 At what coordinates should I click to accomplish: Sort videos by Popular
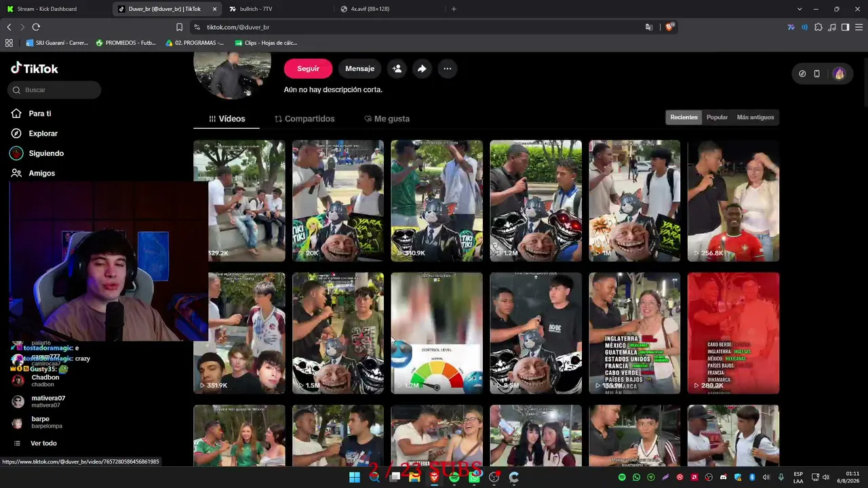point(717,117)
